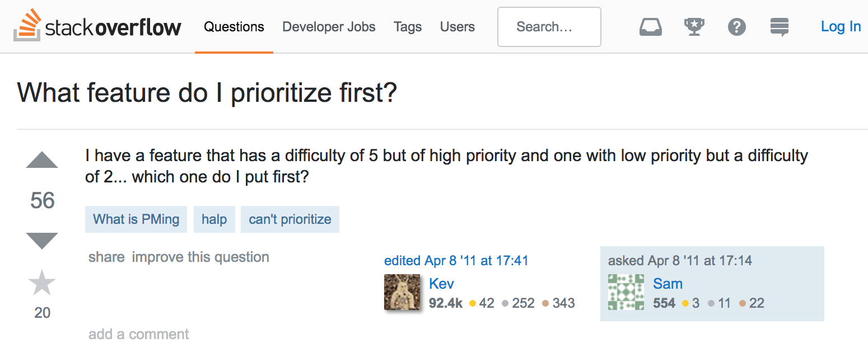This screenshot has width=868, height=357.
Task: Open the inbox icon
Action: [651, 26]
